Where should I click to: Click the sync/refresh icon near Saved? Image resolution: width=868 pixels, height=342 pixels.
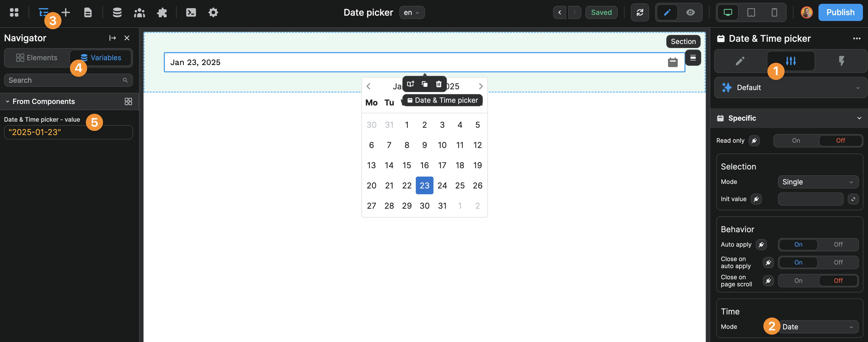pos(640,12)
